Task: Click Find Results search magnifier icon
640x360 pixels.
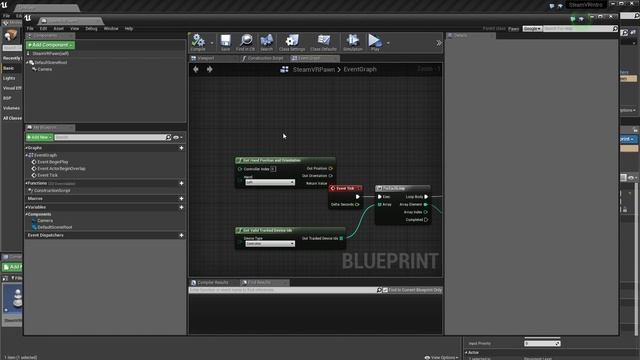Action: pyautogui.click(x=379, y=290)
